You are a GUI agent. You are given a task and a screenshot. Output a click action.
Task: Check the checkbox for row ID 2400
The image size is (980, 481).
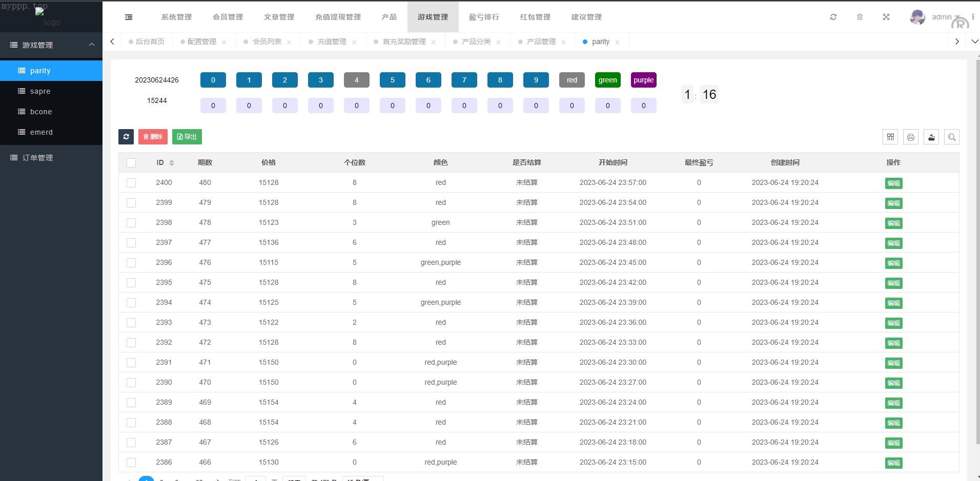point(131,183)
